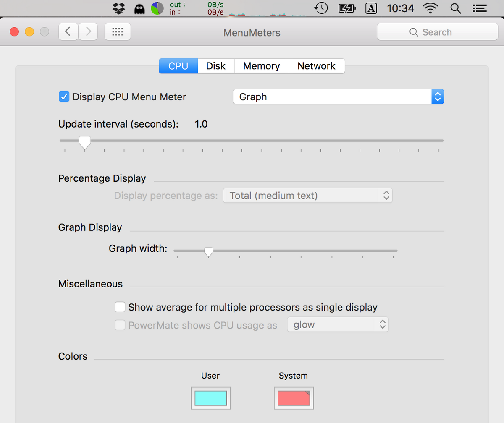Screen dimensions: 504x423
Task: Switch to the Disk tab
Action: click(x=216, y=66)
